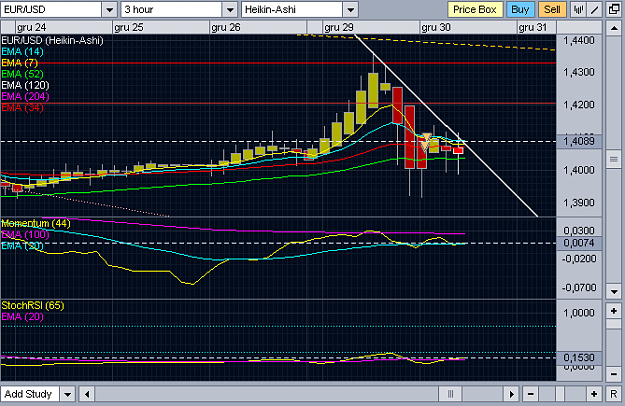625x406 pixels.
Task: Click the vertical zoom plus button
Action: point(614,311)
